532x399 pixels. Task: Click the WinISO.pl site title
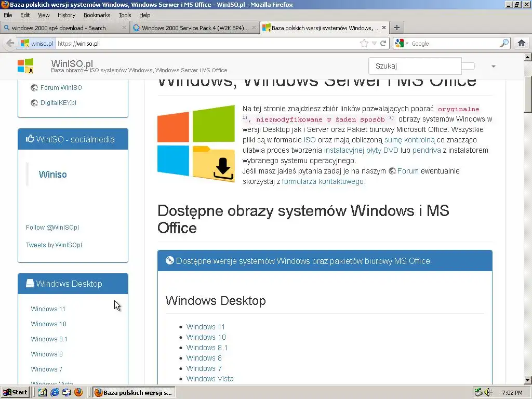pyautogui.click(x=72, y=63)
